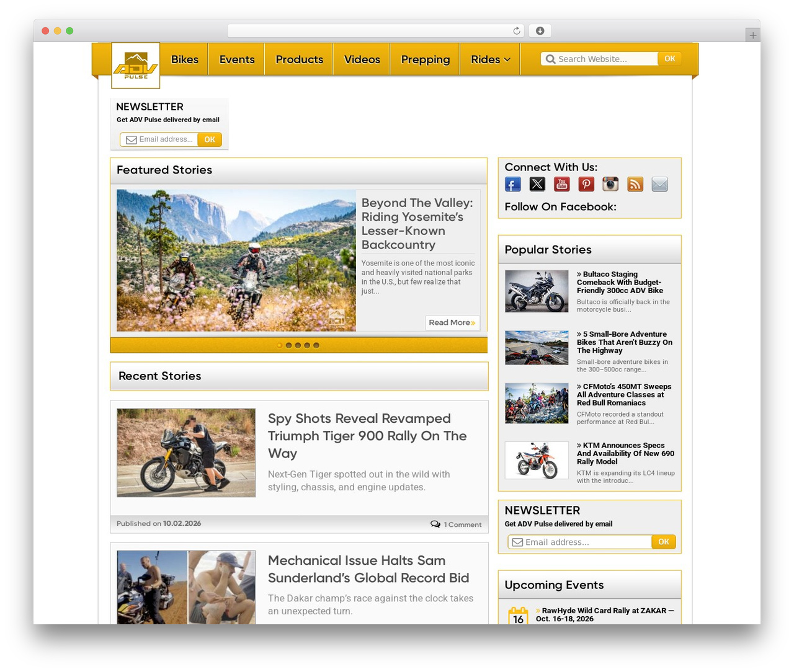Open the Videos menu

362,60
